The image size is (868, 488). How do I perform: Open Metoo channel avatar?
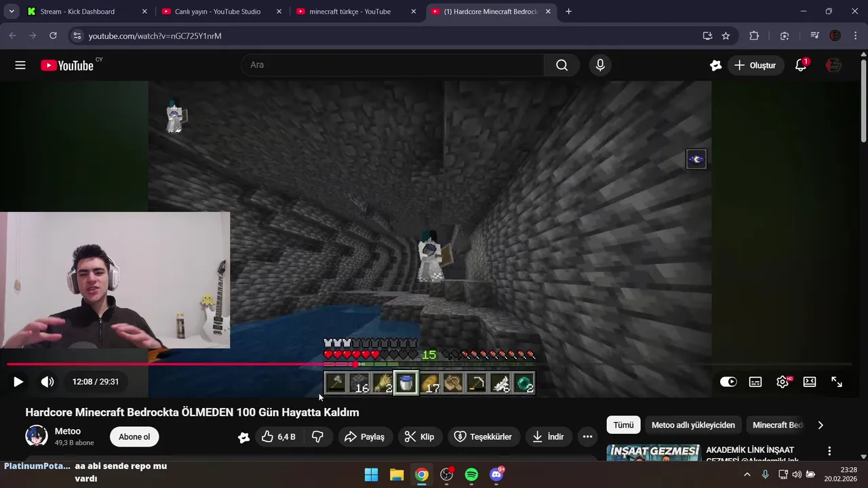(x=37, y=436)
